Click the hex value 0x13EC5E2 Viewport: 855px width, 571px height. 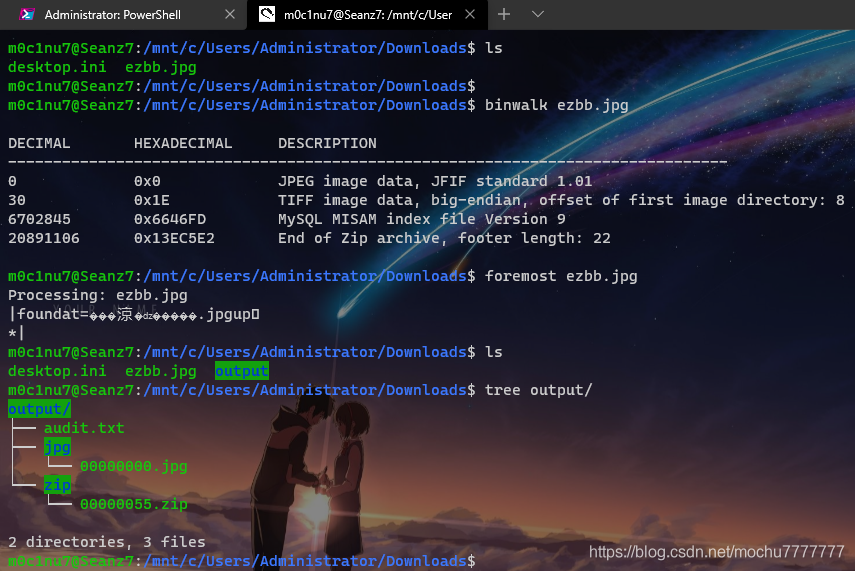pos(174,238)
